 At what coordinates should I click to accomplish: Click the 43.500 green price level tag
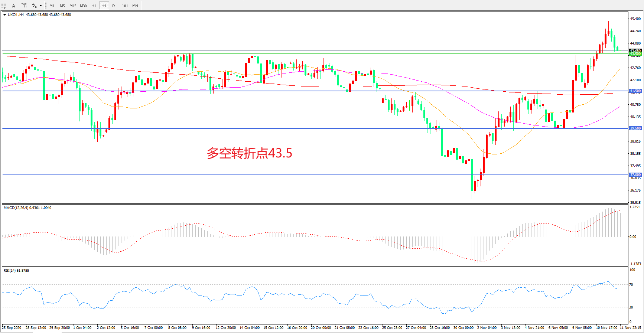point(635,54)
